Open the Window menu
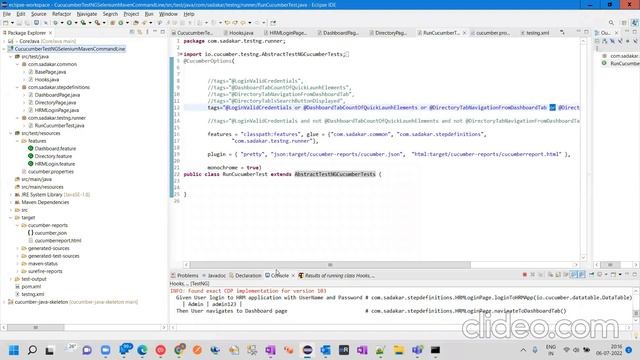 click(168, 14)
